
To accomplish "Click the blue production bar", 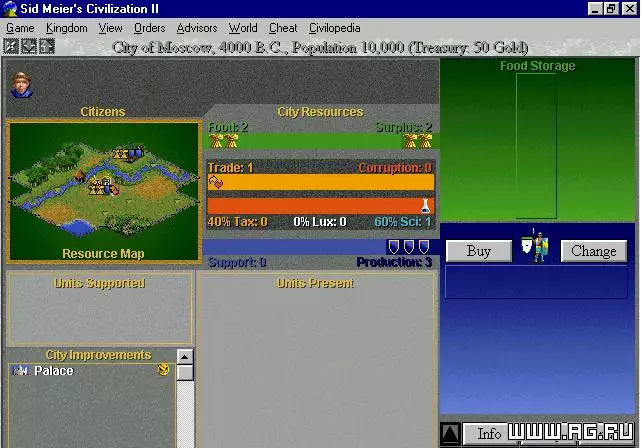I will pyautogui.click(x=321, y=247).
